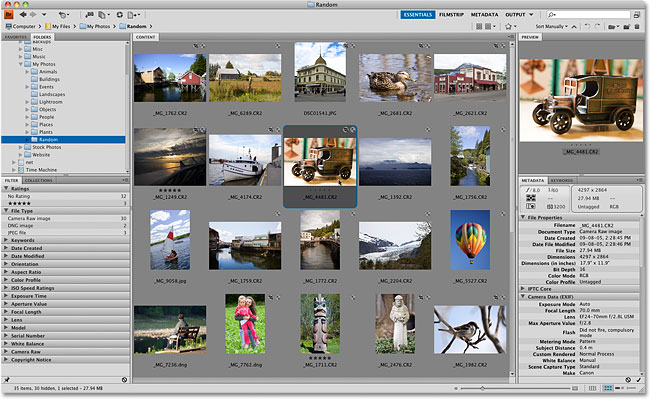Adjust the thumbnail size slider
Viewport: 650px width, 400px height.
coord(482,388)
